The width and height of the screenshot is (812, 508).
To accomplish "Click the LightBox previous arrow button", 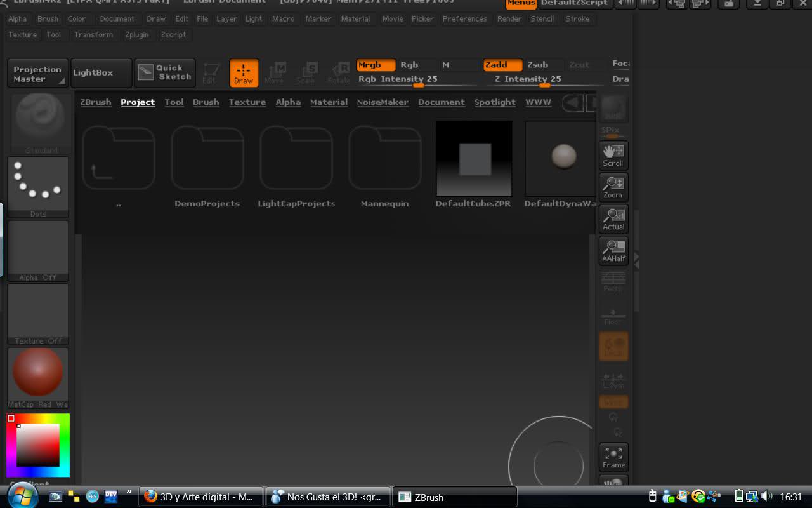I will tap(573, 102).
